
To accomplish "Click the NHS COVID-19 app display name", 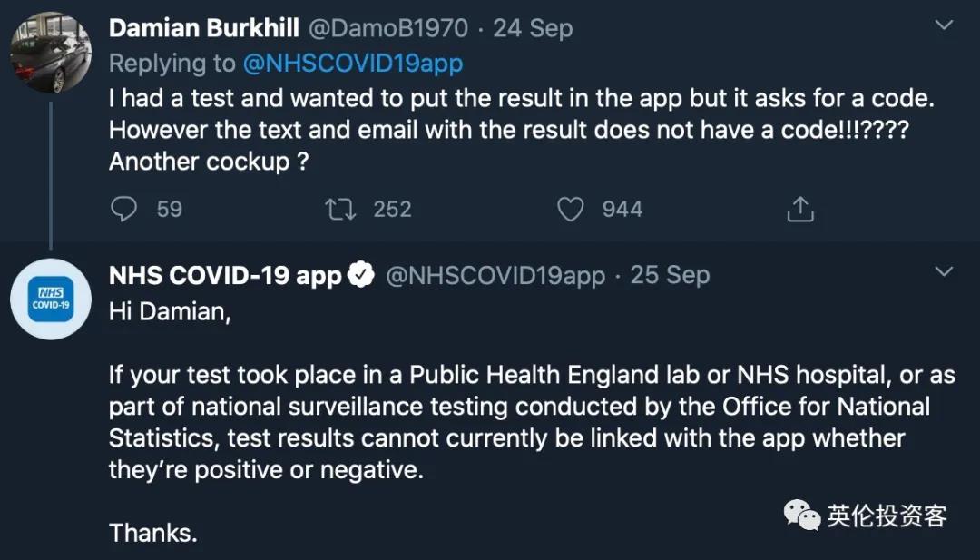I will point(224,275).
